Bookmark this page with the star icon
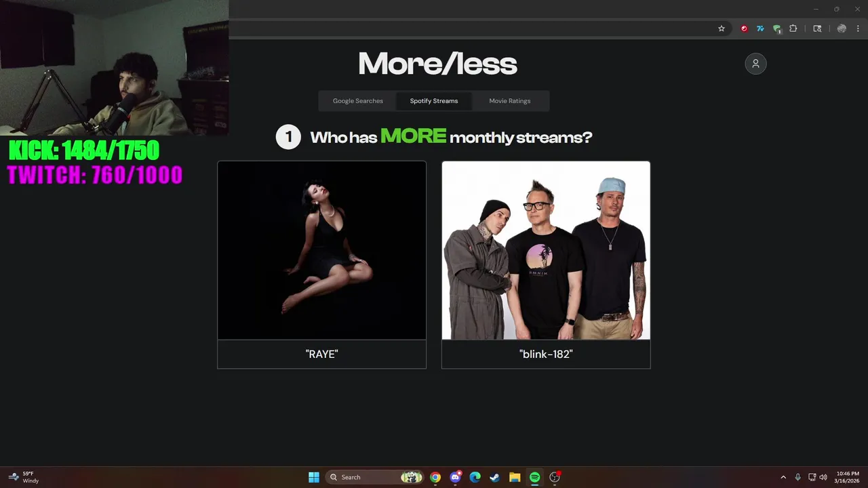868x488 pixels. click(x=722, y=28)
